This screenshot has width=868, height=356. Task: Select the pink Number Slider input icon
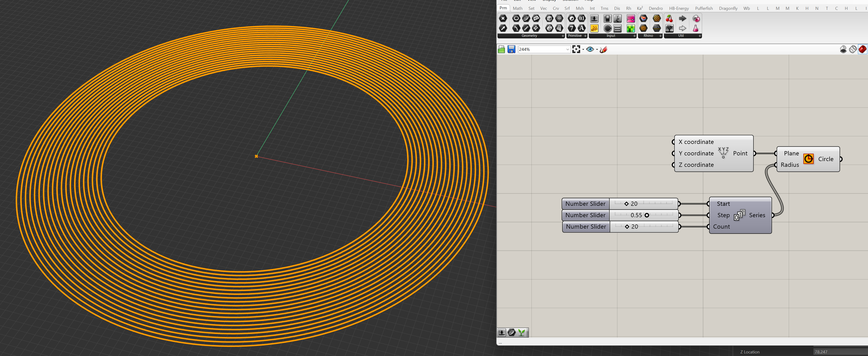click(631, 19)
